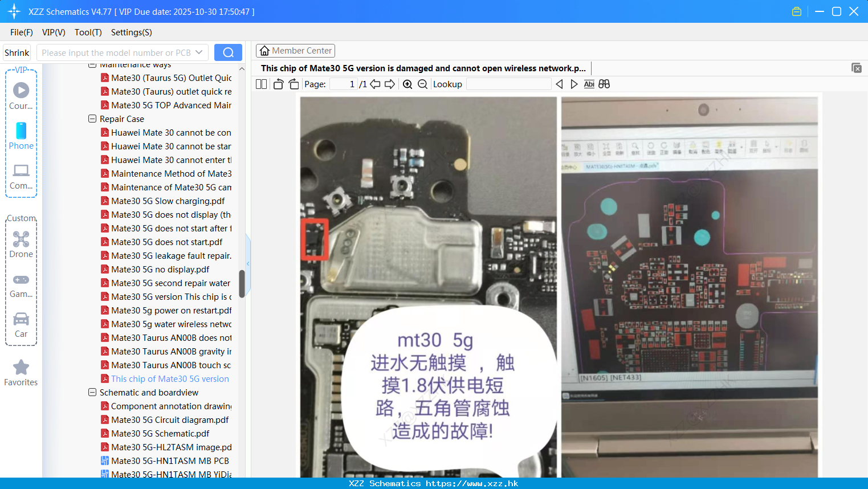Viewport: 868px width, 489px height.
Task: Open Mate30 5G-HL2TASM image file
Action: click(x=171, y=447)
